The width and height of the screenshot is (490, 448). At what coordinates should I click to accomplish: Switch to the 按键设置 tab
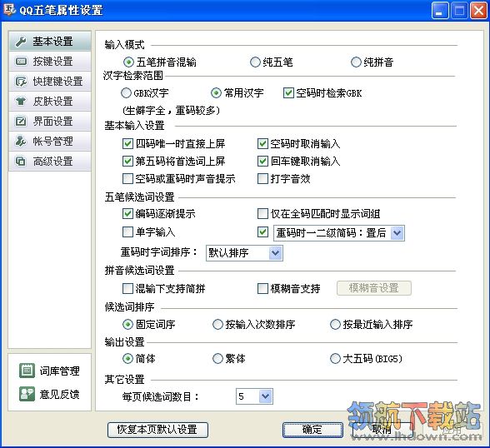click(50, 61)
